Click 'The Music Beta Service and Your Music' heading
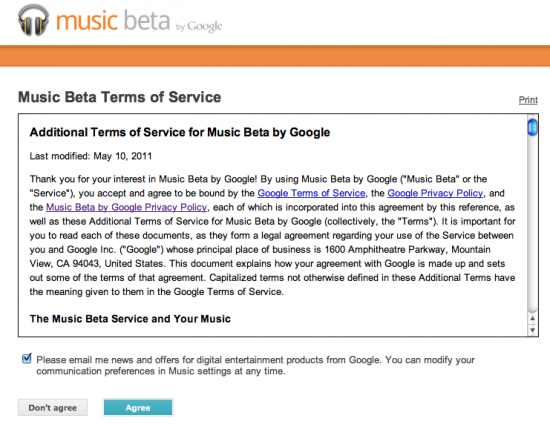The width and height of the screenshot is (550, 424). [130, 318]
